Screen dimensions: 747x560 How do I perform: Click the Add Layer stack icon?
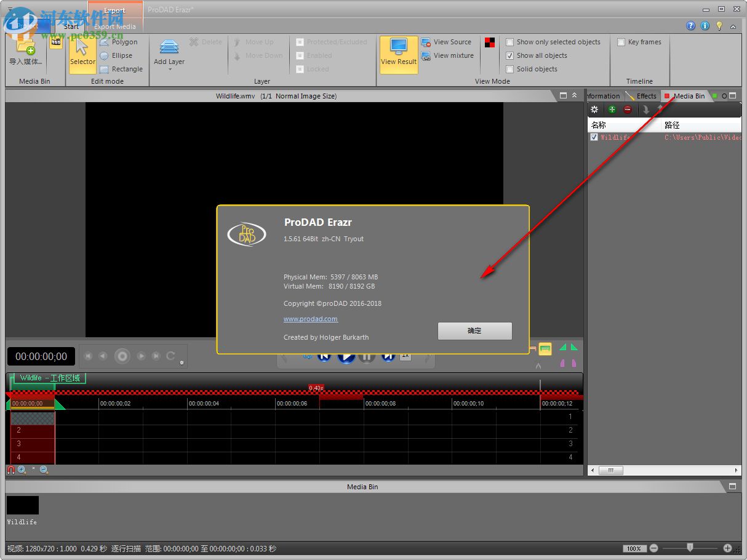[x=169, y=47]
